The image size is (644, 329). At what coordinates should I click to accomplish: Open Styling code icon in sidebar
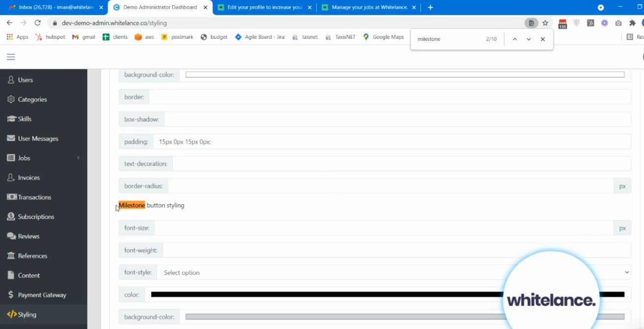click(x=11, y=314)
